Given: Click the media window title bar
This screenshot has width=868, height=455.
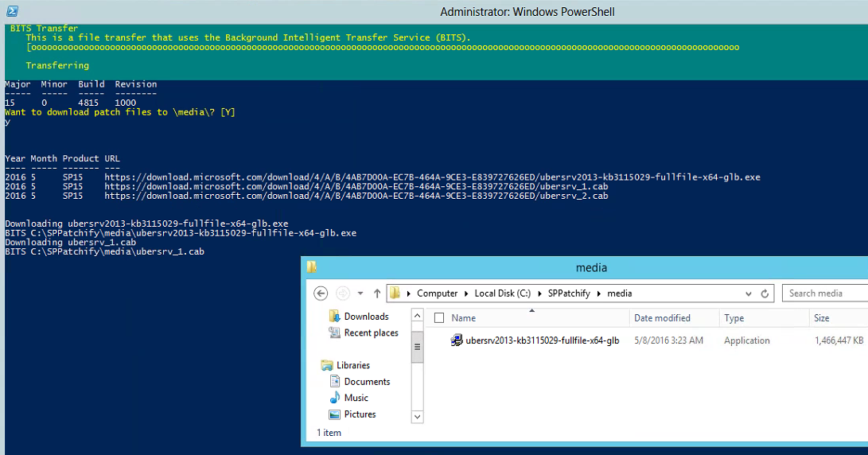Looking at the screenshot, I should point(591,267).
